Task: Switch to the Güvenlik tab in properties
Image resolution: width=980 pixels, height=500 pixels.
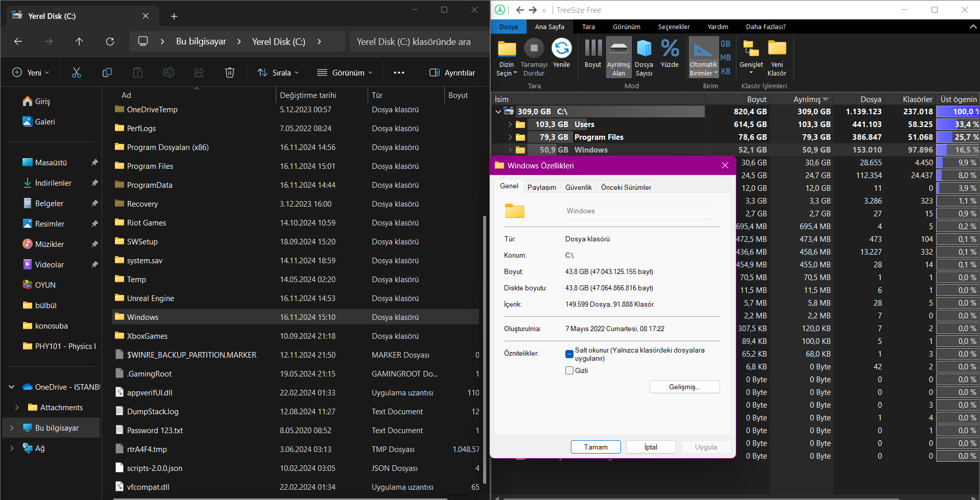Action: pos(579,187)
